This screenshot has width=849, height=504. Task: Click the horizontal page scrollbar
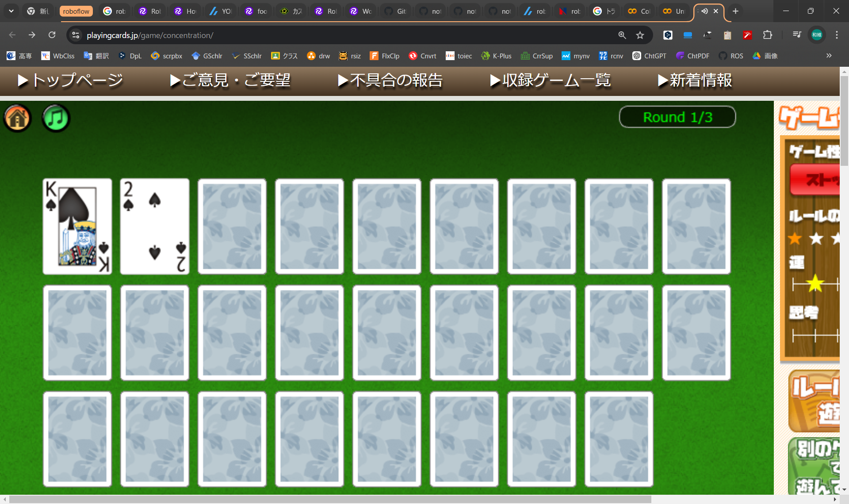click(330, 499)
